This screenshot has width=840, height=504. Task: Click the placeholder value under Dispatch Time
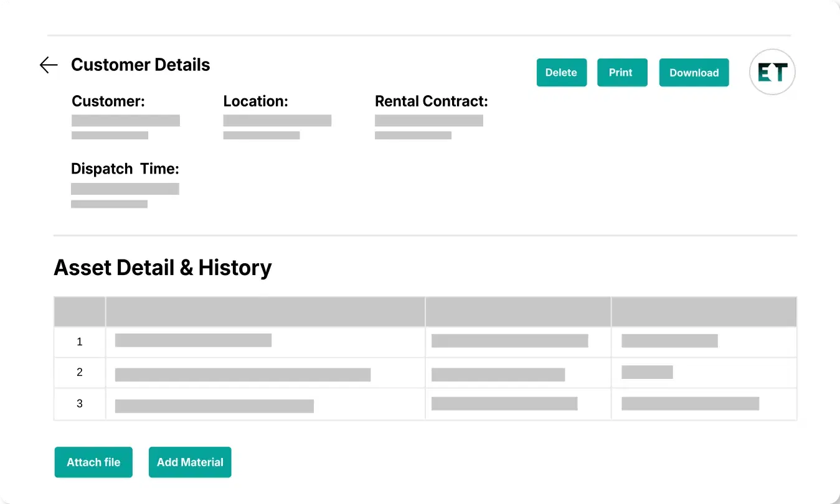pos(125,189)
